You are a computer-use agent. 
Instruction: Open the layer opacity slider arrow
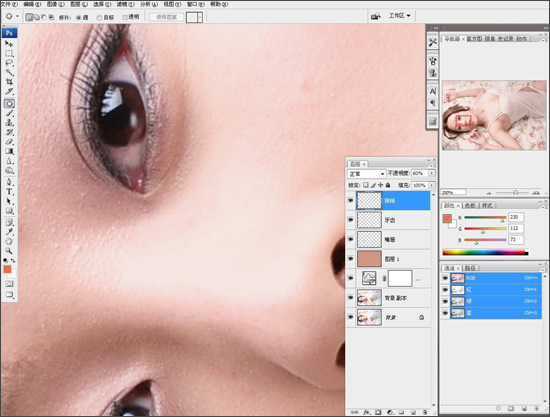pyautogui.click(x=432, y=173)
